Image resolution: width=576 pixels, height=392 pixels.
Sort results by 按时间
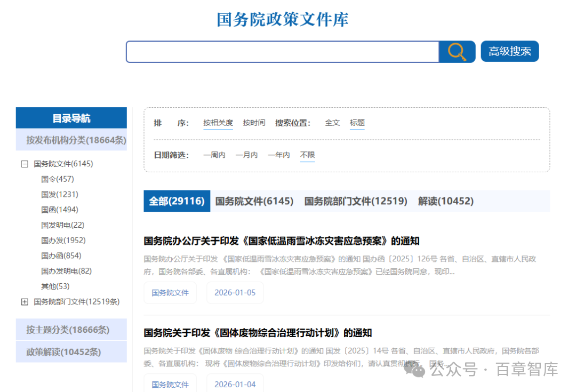(x=254, y=123)
